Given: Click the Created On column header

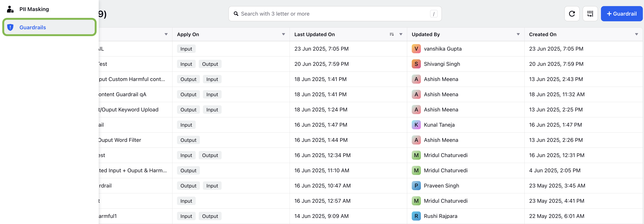Looking at the screenshot, I should click(542, 34).
